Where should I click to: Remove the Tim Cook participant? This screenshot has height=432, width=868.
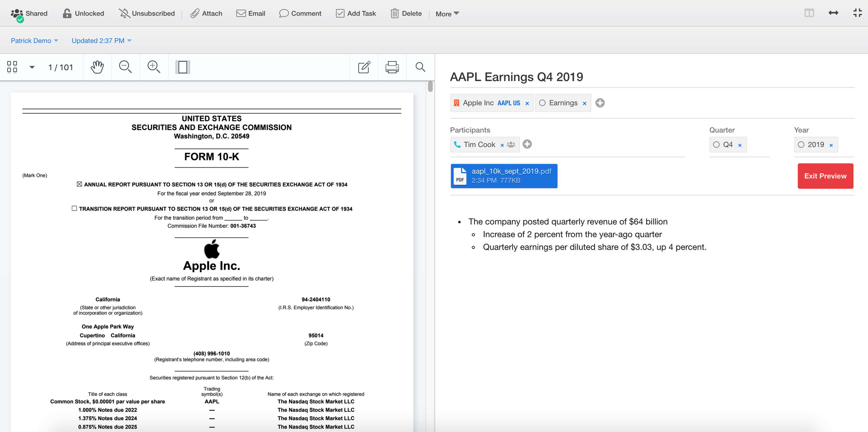click(x=502, y=145)
